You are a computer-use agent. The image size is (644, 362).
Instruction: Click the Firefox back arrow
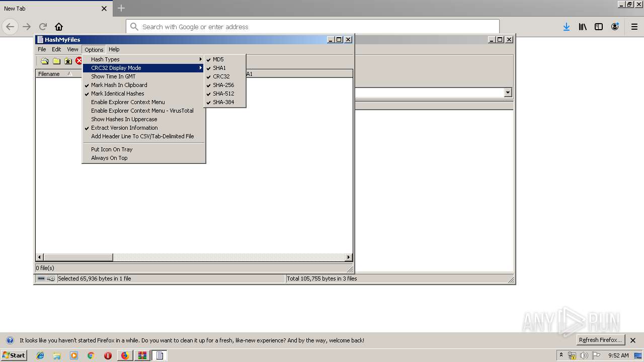click(x=10, y=27)
